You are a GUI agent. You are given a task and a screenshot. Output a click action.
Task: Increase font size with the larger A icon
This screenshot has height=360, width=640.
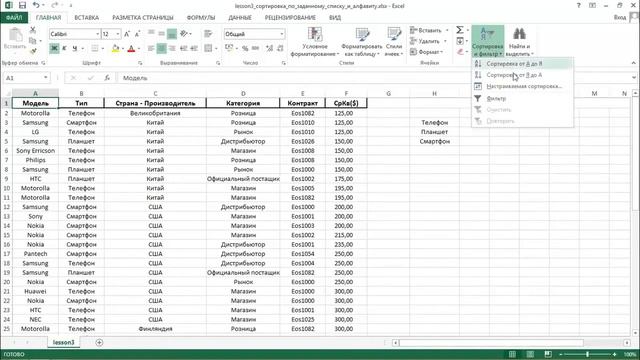pos(127,34)
